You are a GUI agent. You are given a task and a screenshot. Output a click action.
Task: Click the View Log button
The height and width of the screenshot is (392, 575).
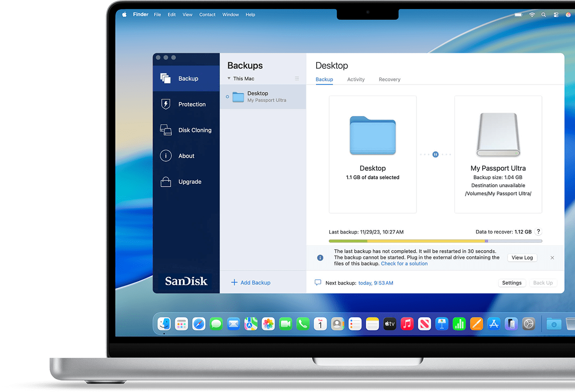tap(522, 258)
